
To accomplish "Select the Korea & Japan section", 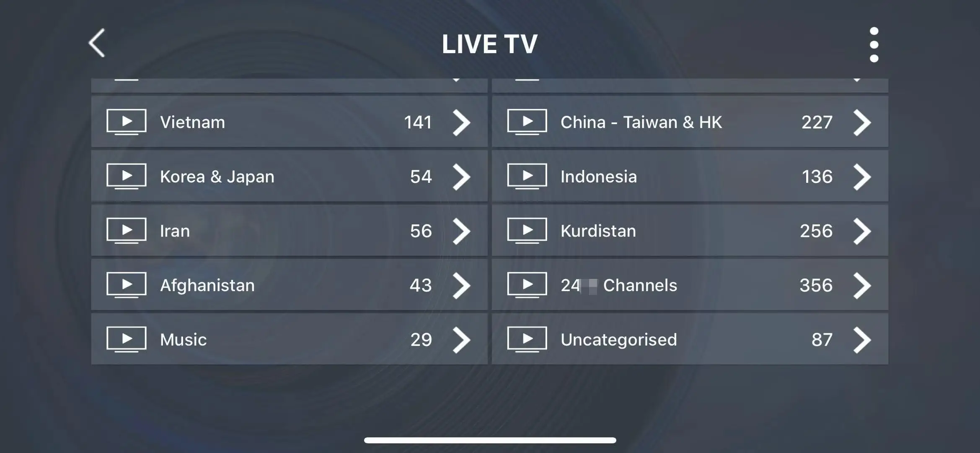I will click(x=289, y=175).
